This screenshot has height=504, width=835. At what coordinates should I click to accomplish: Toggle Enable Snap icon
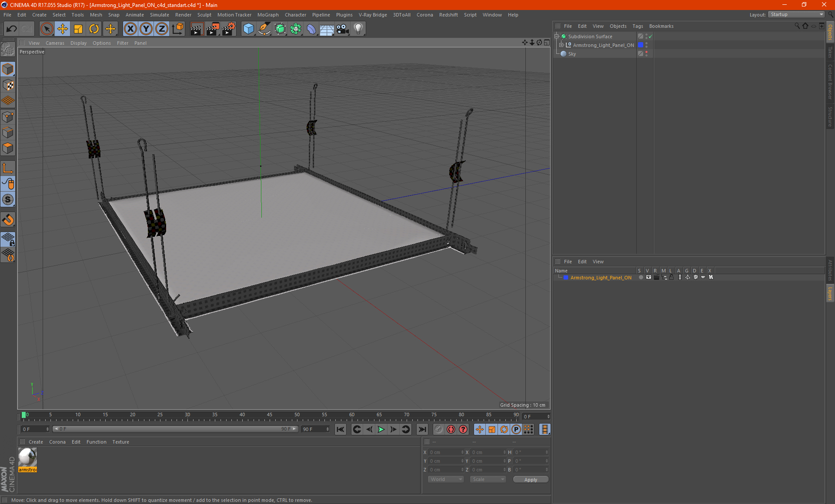coord(8,220)
